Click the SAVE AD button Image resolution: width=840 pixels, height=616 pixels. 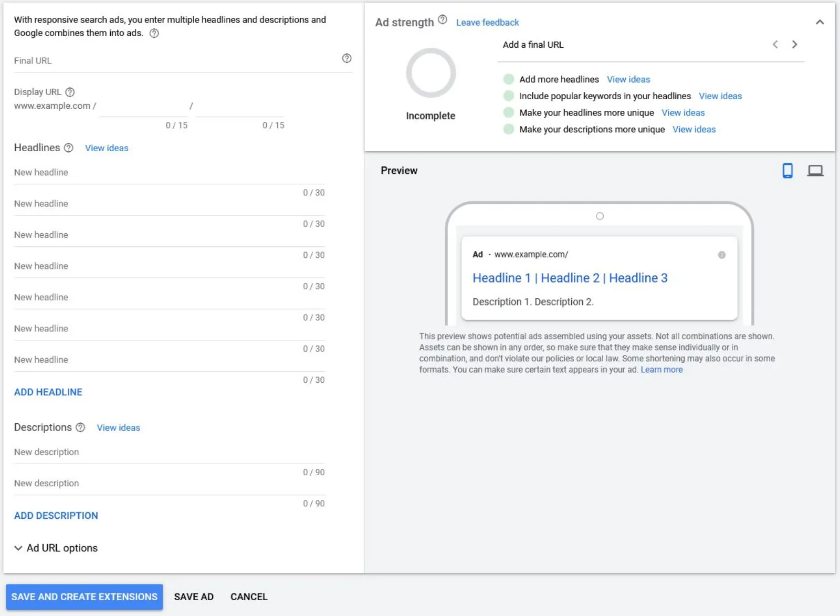click(194, 597)
